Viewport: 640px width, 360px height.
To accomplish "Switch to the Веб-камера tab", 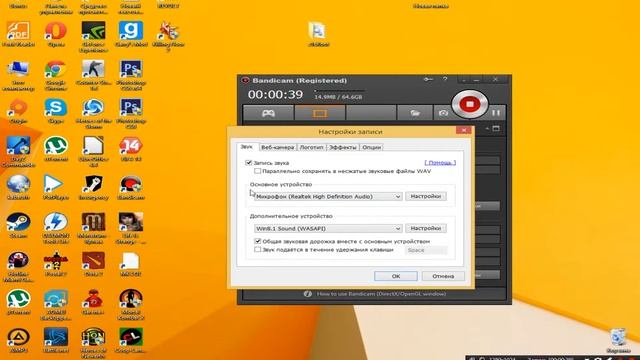I will [278, 147].
